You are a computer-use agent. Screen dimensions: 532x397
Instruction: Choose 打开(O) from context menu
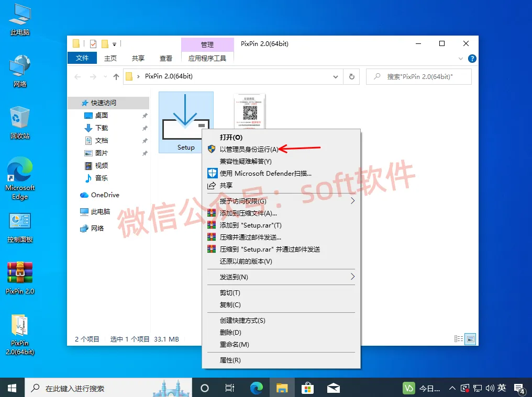coord(231,138)
